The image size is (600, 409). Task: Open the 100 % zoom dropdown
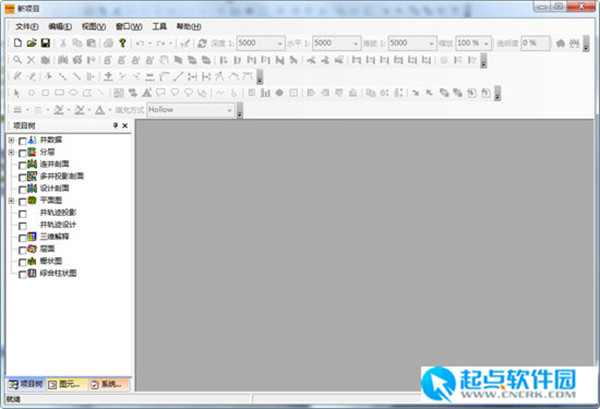click(x=486, y=44)
